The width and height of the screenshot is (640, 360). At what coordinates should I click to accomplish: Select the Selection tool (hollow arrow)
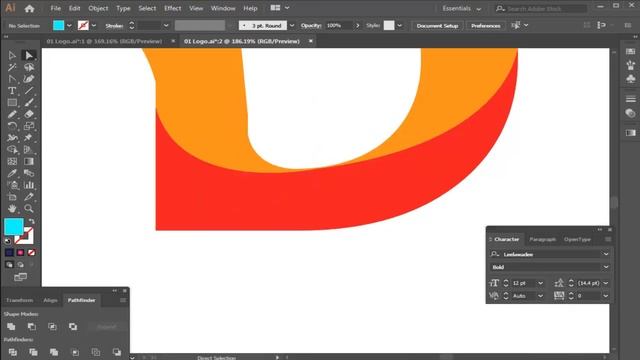point(12,55)
